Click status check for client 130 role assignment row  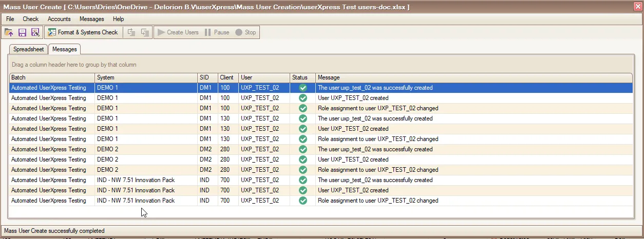coord(303,139)
